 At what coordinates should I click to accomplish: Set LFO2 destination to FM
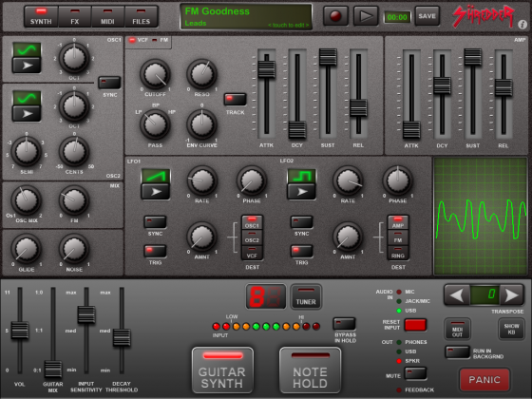(398, 237)
